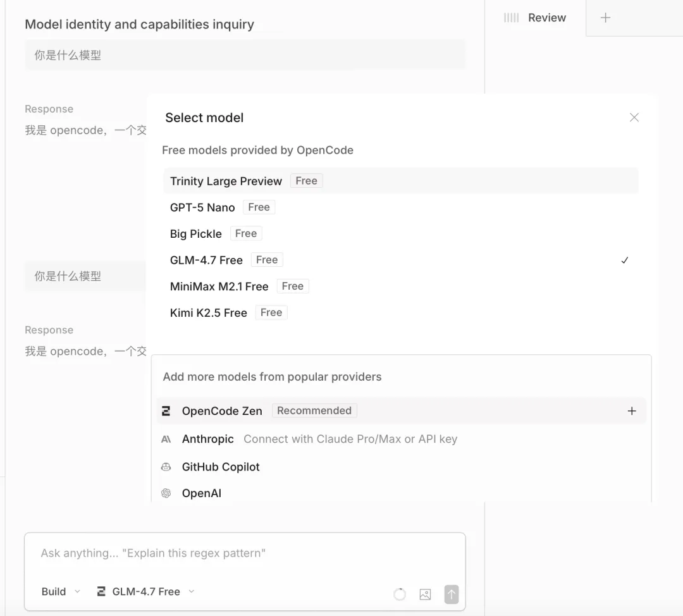
Task: Click the OpenAI logo icon
Action: (166, 493)
